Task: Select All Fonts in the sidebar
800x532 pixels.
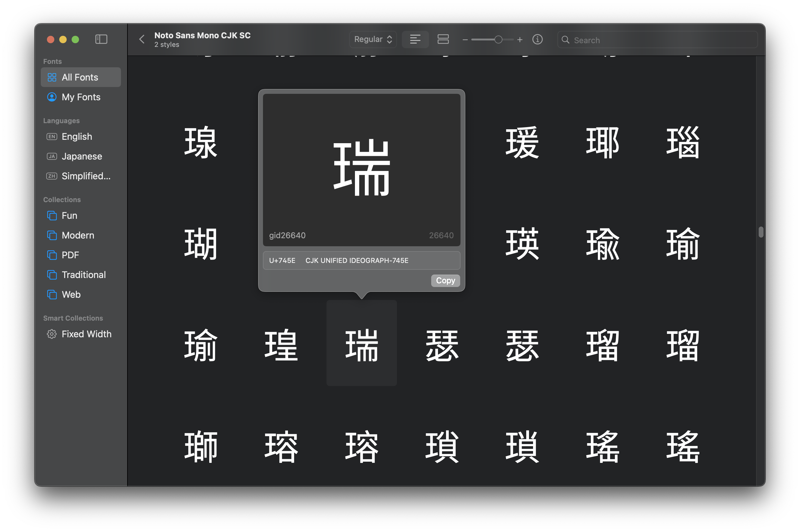Action: click(x=81, y=77)
